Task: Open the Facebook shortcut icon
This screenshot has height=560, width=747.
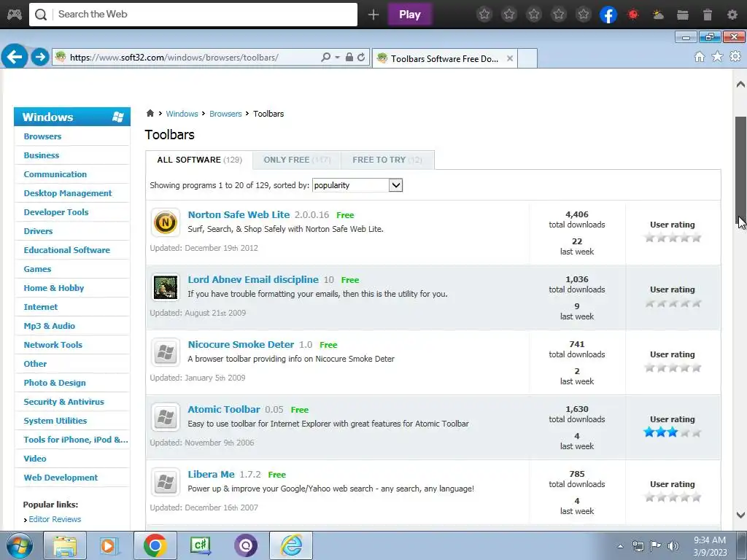Action: coord(608,15)
